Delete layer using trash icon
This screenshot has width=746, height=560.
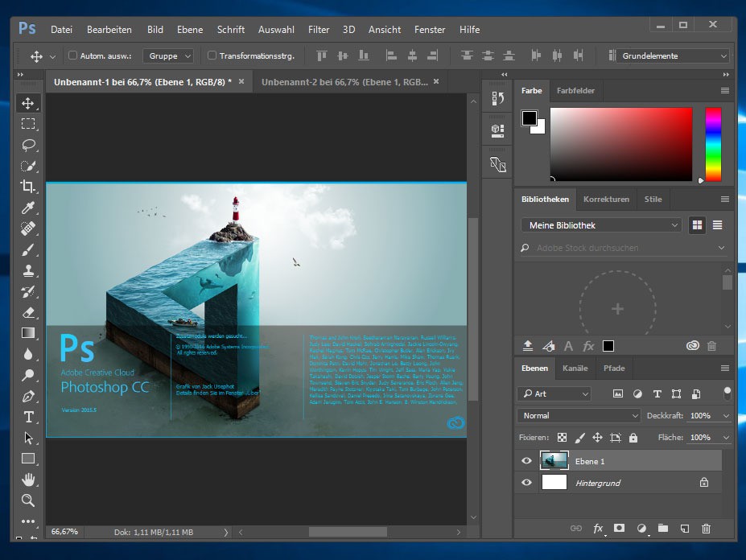pos(707,529)
